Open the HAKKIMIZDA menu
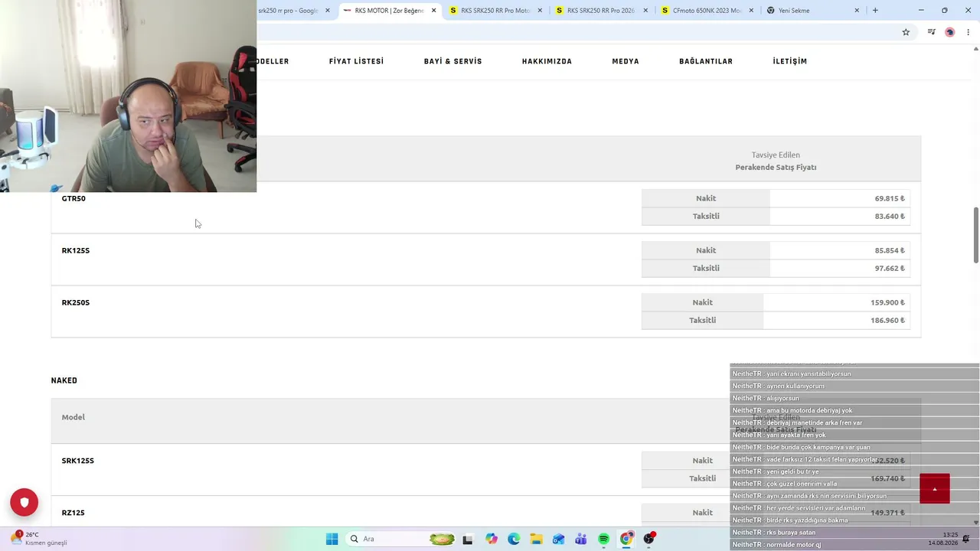 click(x=547, y=61)
